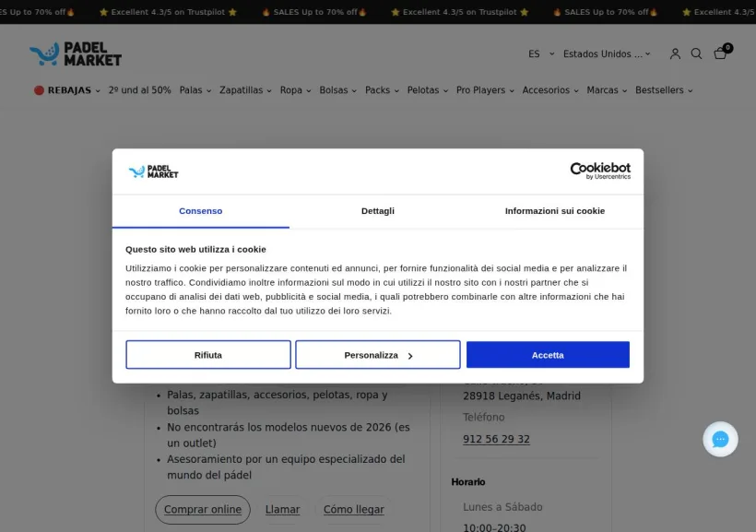Click the Comprar online button
This screenshot has height=532, width=756.
point(203,509)
